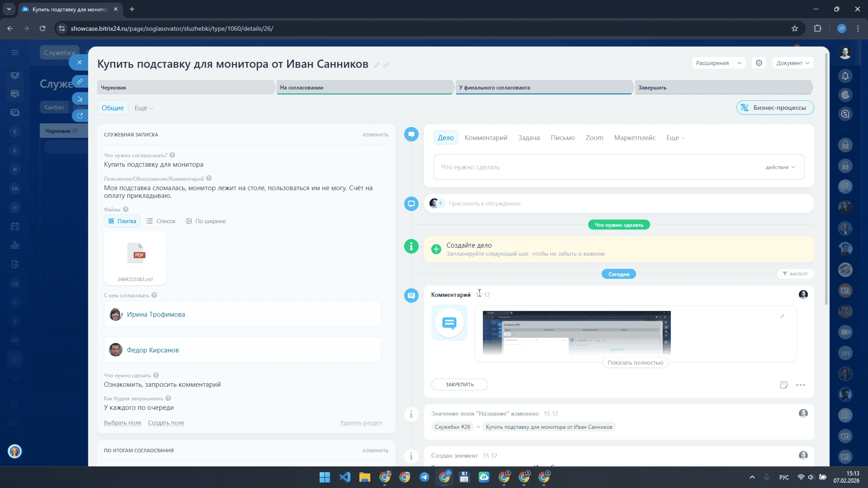The width and height of the screenshot is (868, 488).
Task: Click help icon next to Файлы
Action: 126,209
